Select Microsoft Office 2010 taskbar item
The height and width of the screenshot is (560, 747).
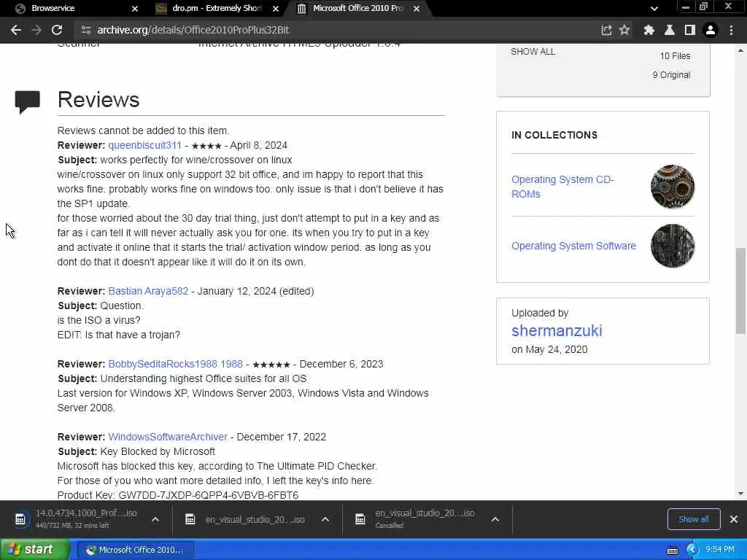tap(135, 550)
